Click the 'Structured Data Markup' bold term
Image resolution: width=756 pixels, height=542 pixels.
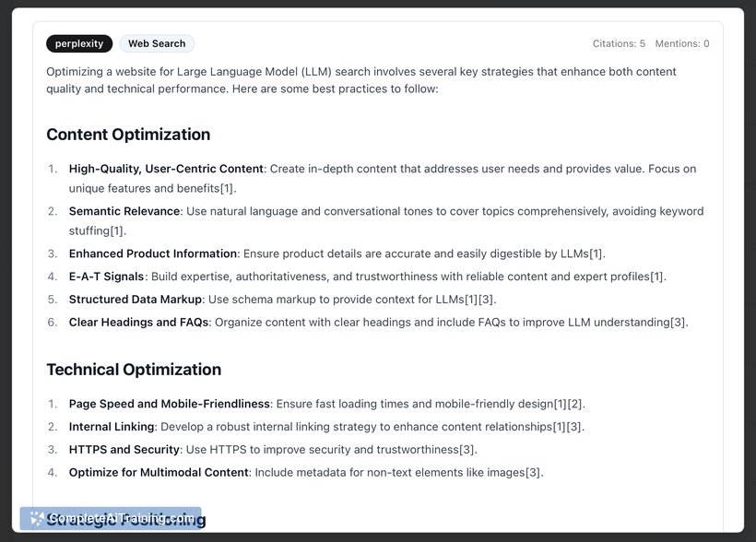(x=135, y=300)
